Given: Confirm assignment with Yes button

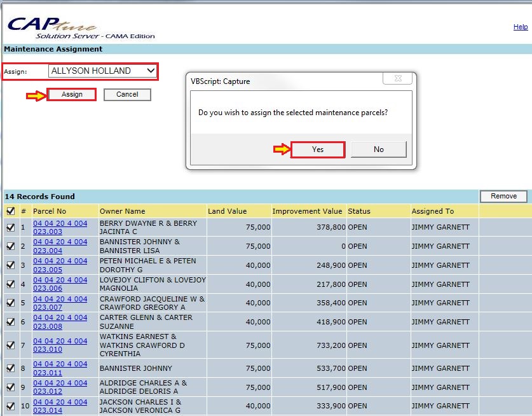Looking at the screenshot, I should [318, 149].
